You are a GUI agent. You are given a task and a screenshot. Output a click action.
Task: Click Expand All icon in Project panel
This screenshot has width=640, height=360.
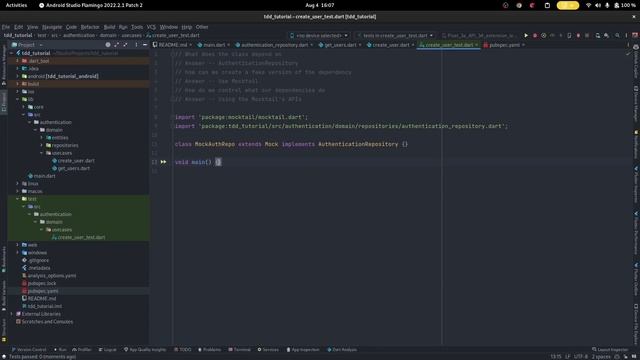click(117, 45)
